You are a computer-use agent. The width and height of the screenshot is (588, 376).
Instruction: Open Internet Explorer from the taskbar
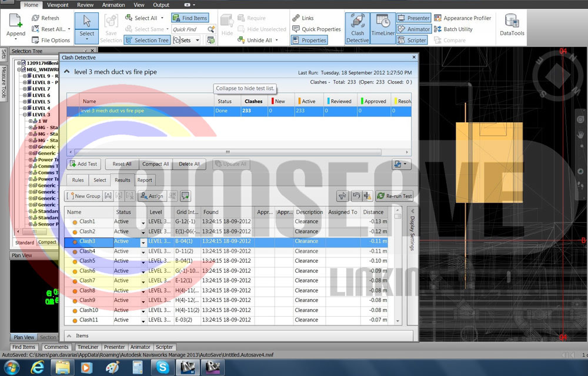point(38,367)
